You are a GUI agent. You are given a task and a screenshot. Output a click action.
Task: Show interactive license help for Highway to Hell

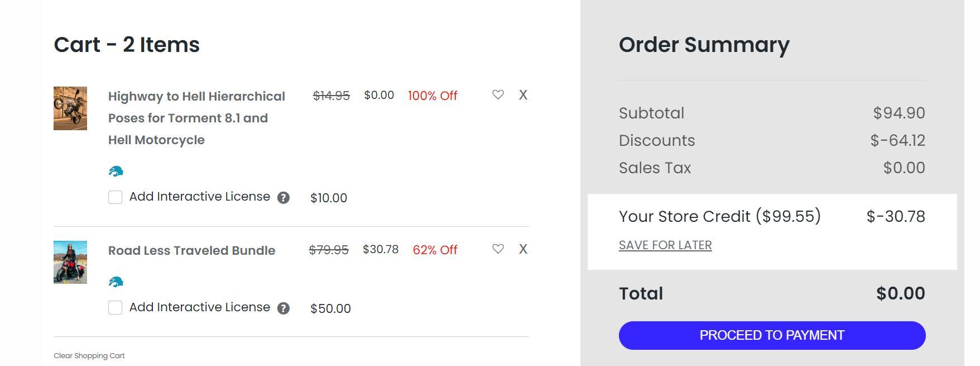pyautogui.click(x=284, y=198)
